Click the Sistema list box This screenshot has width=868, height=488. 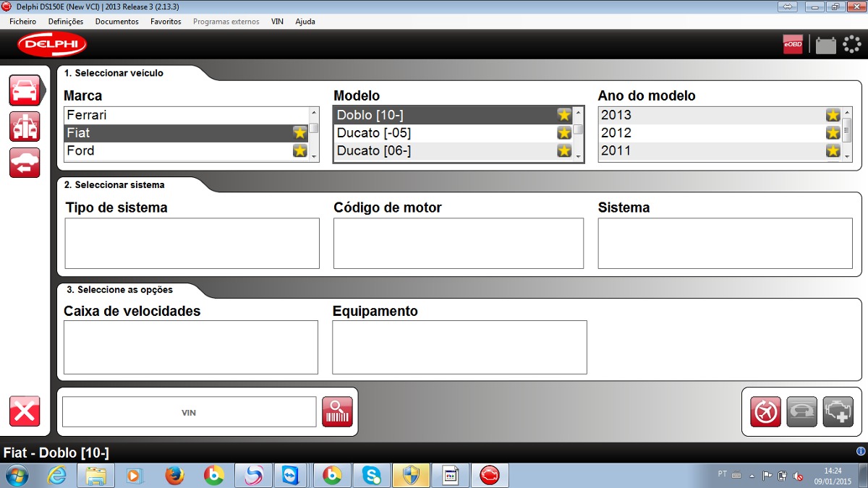coord(725,244)
